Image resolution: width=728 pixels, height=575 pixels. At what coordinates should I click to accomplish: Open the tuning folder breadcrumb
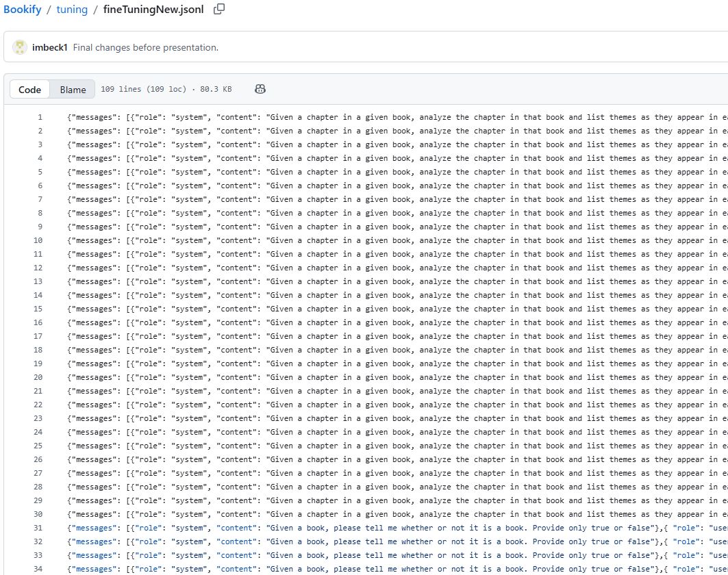click(x=72, y=10)
